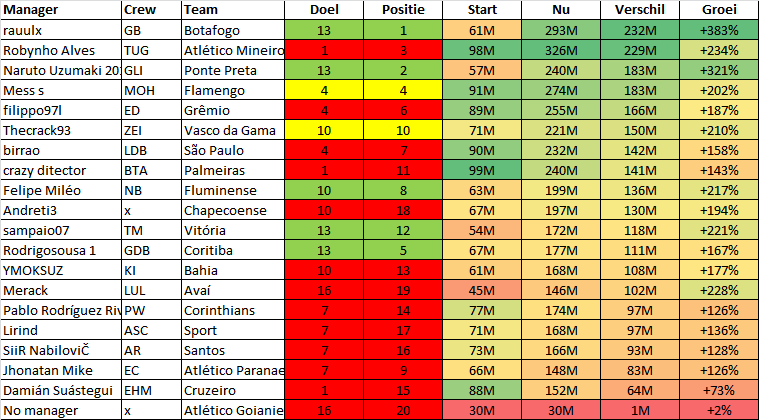
Task: Click the Positie value 18 for Chapecoense
Action: tap(403, 210)
